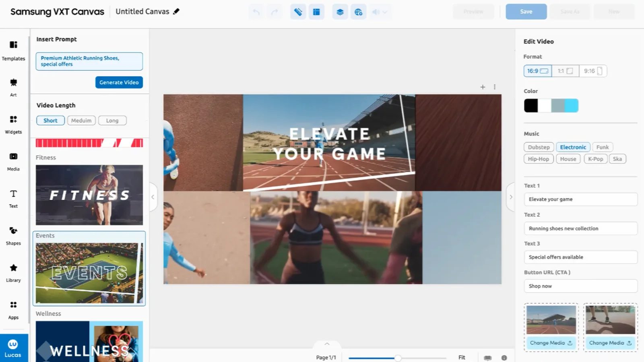
Task: Click the Insert Prompt text box
Action: (x=89, y=61)
